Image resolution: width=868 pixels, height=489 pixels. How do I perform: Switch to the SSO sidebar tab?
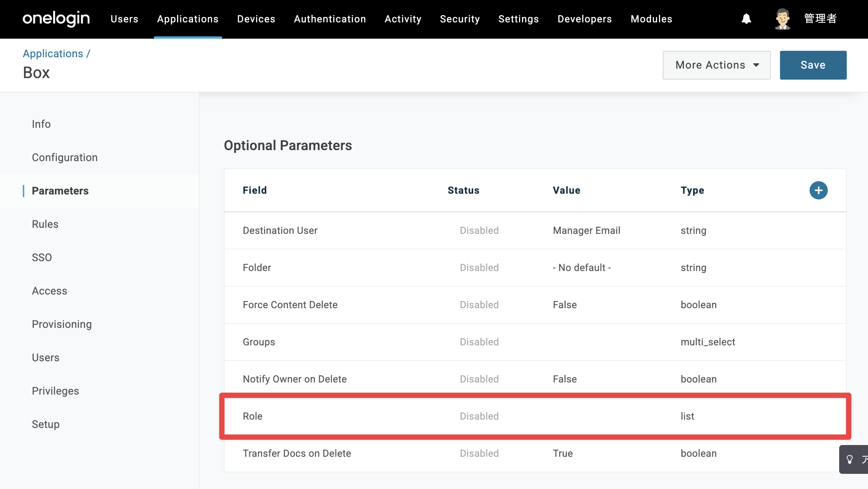42,257
